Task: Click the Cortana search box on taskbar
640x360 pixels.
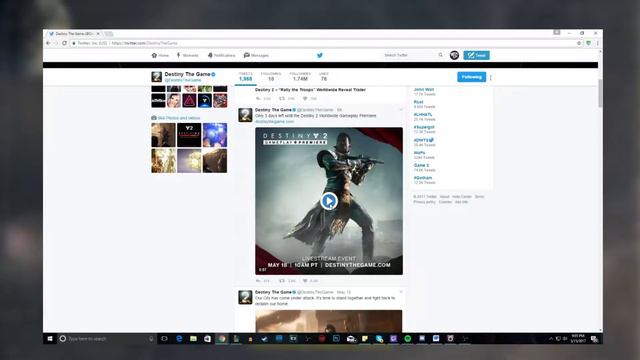Action: [106, 338]
